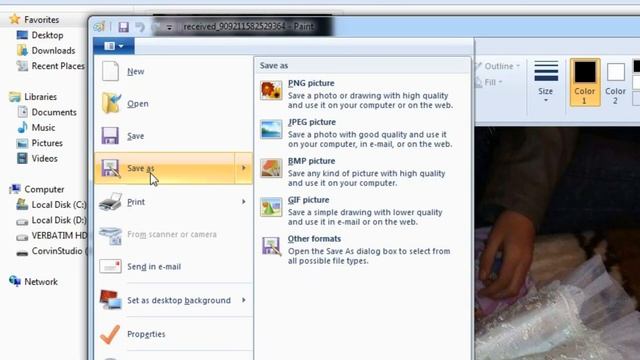Open Local Disk (C:) in Explorer
This screenshot has width=640, height=360.
tap(59, 205)
